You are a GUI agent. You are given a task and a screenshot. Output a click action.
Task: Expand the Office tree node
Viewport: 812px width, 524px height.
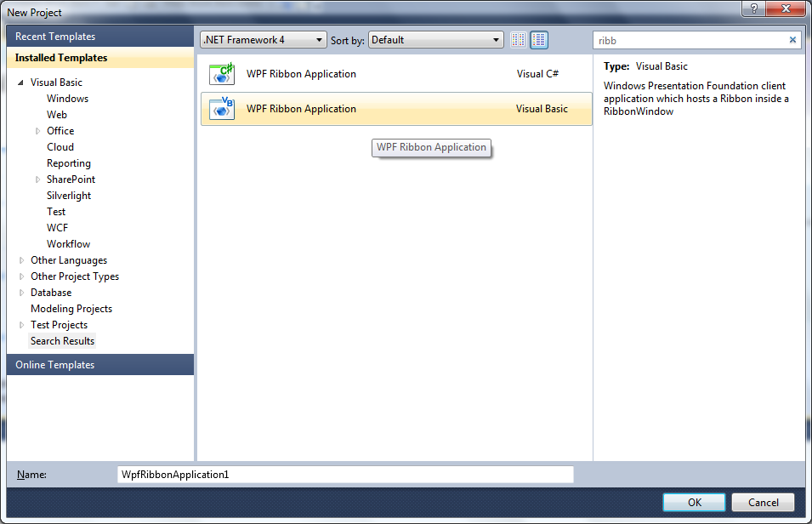37,131
